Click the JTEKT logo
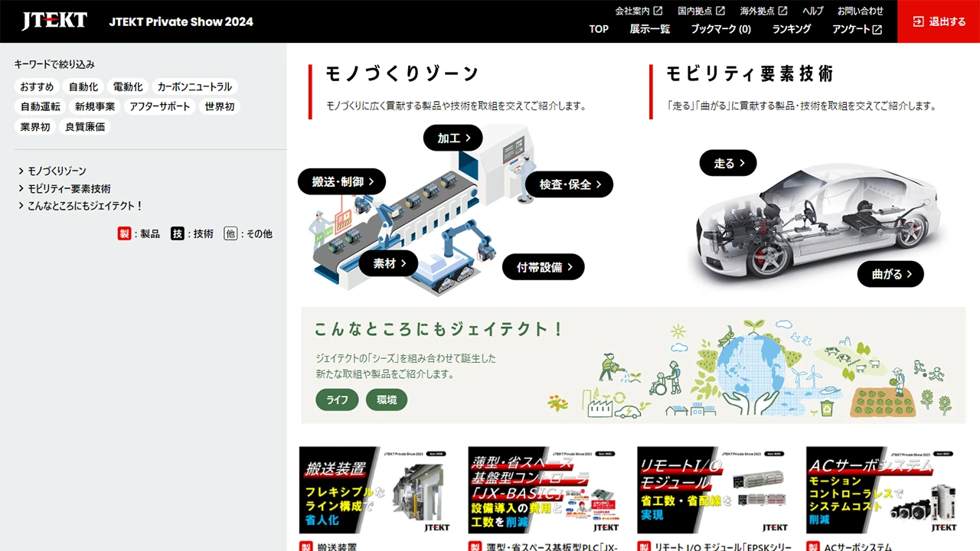The height and width of the screenshot is (551, 980). [54, 21]
